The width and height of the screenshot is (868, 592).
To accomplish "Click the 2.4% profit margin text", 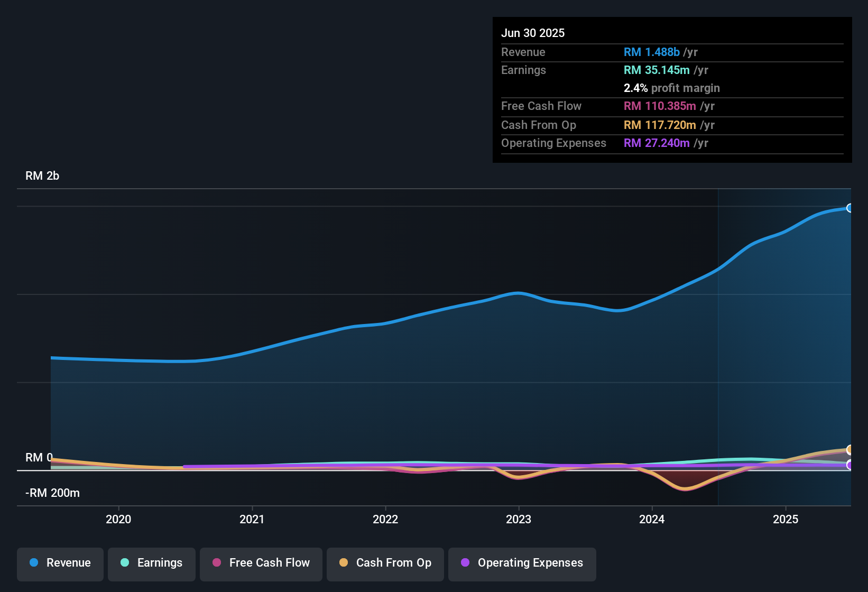I will (672, 88).
